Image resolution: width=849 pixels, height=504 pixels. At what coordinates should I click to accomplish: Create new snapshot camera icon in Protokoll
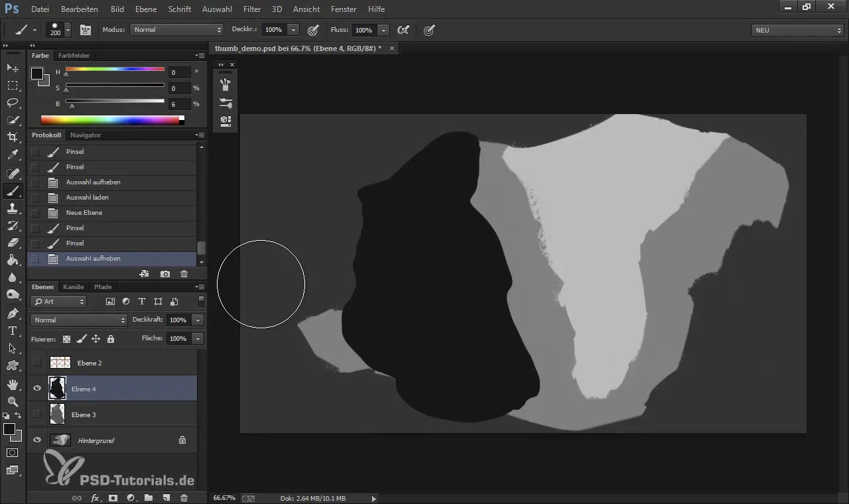[x=164, y=273]
